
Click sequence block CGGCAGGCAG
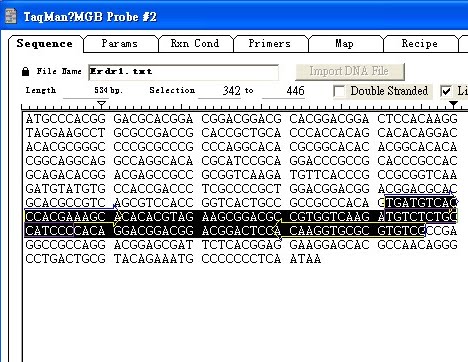[65, 161]
